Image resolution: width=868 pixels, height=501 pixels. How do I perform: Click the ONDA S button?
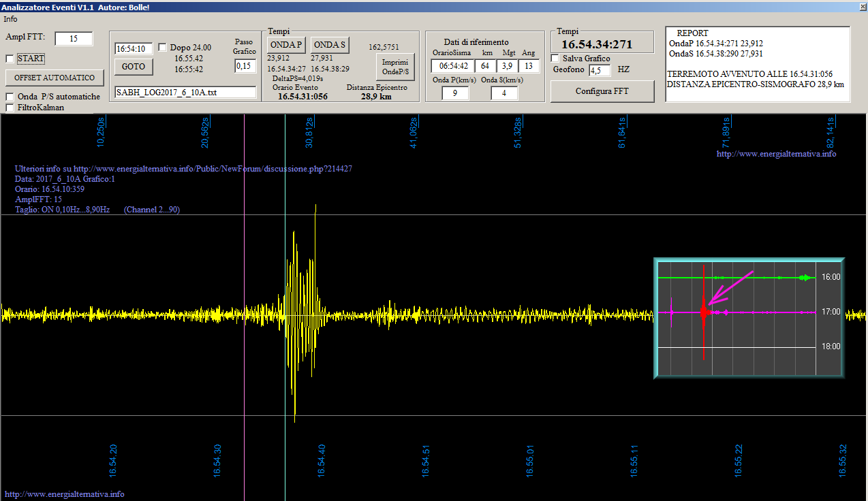(330, 45)
